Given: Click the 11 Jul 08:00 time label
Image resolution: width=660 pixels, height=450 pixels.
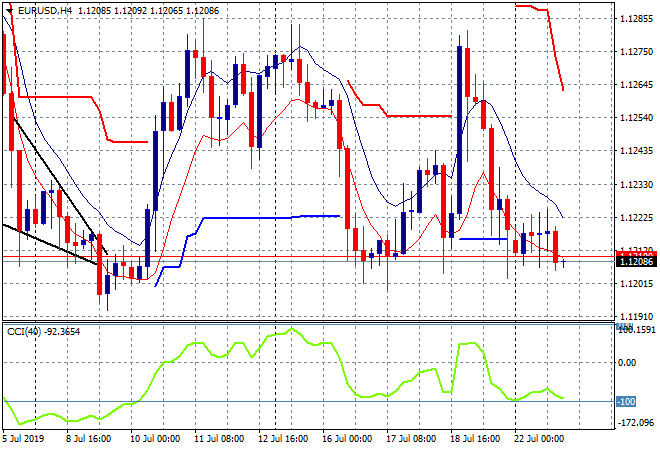Looking at the screenshot, I should point(219,439).
